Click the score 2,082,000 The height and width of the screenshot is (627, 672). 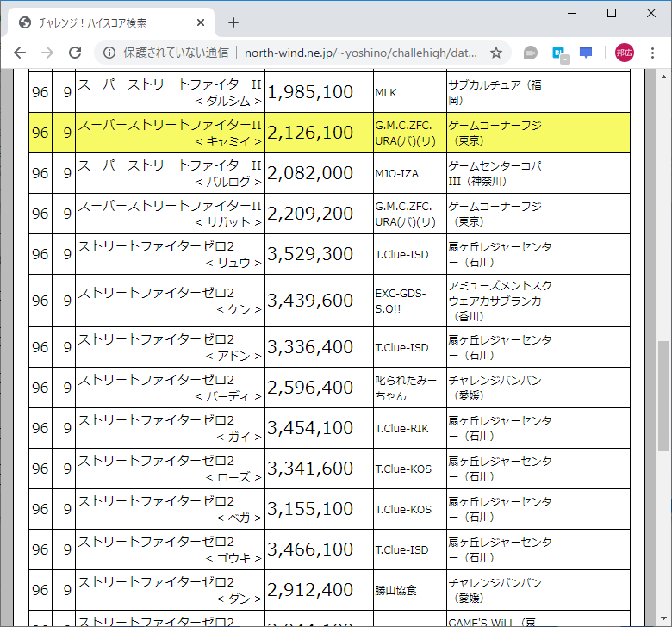[x=310, y=173]
